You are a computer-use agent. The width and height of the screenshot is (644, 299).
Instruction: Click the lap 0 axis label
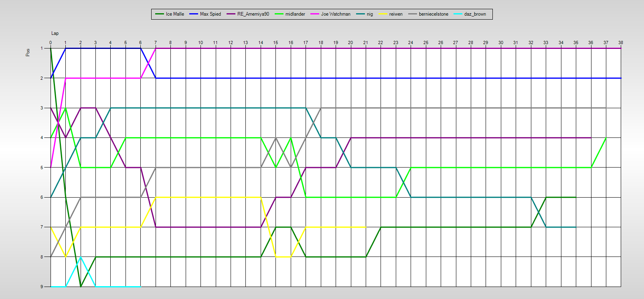(x=51, y=42)
